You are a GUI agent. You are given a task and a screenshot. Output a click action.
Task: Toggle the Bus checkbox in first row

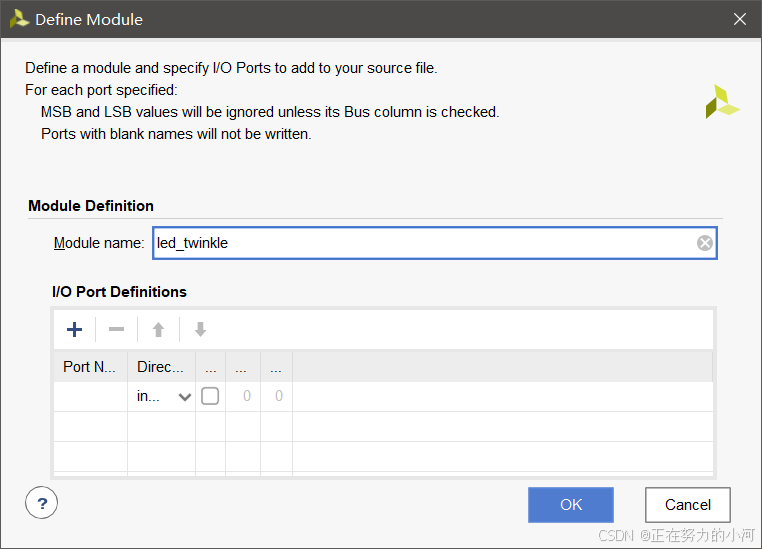click(x=210, y=396)
